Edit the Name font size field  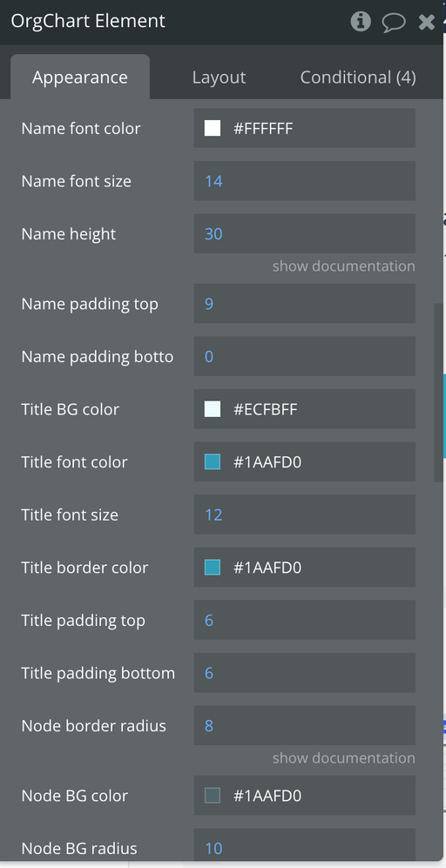[x=305, y=181]
